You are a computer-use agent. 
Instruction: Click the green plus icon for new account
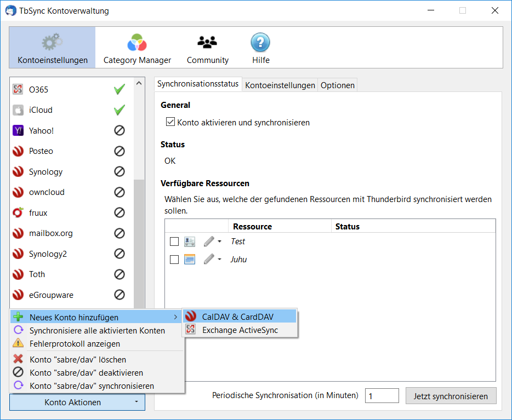18,317
